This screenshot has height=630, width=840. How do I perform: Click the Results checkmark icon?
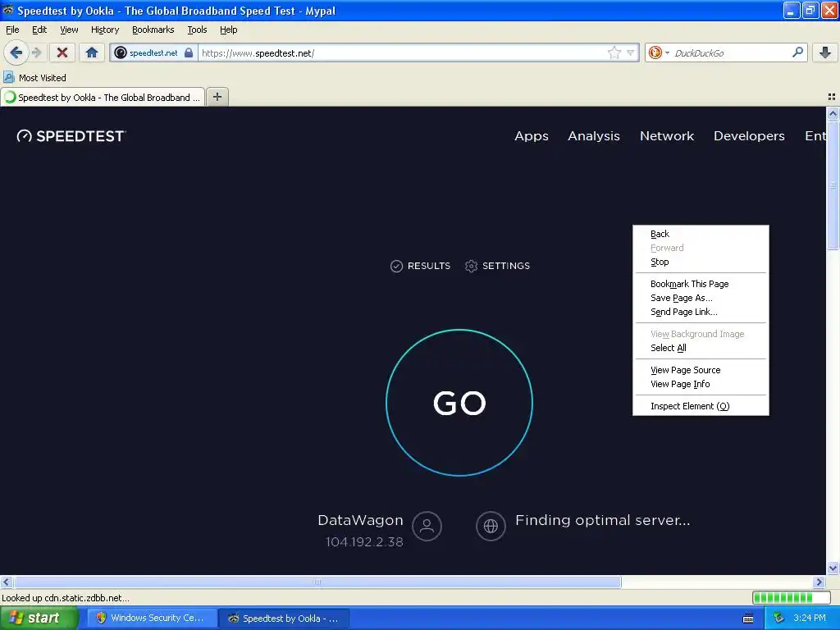click(x=396, y=267)
